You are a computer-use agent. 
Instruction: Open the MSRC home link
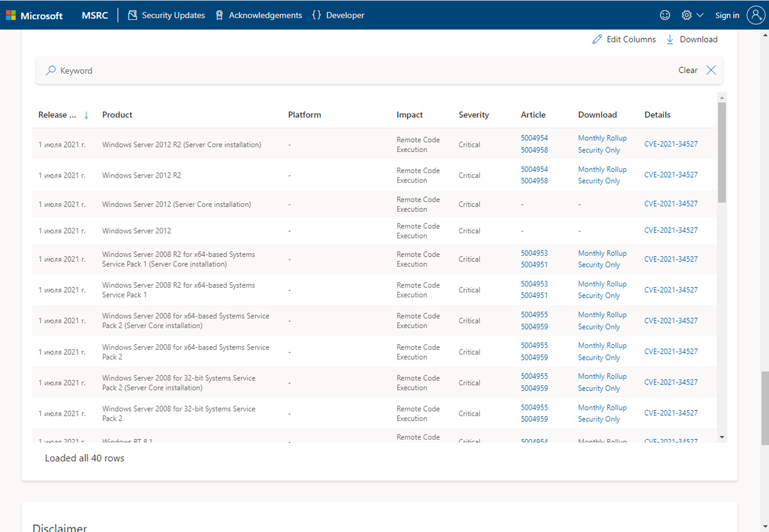[x=95, y=15]
